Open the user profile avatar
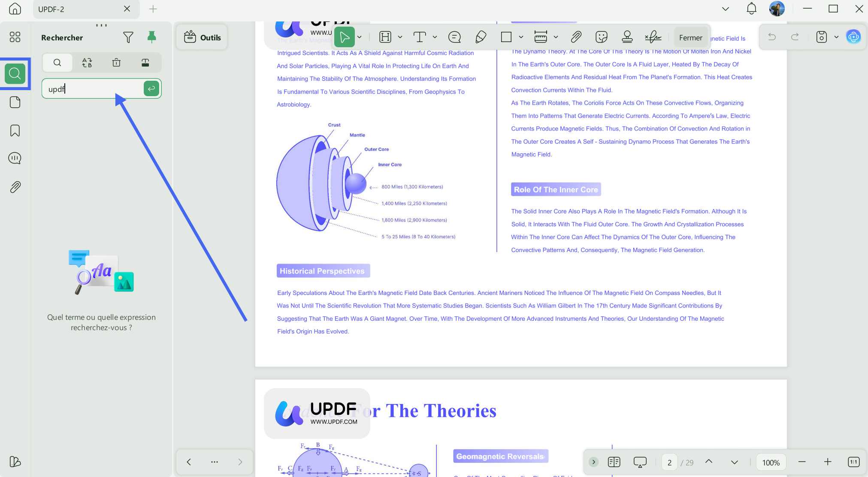Image resolution: width=868 pixels, height=477 pixels. (x=777, y=9)
